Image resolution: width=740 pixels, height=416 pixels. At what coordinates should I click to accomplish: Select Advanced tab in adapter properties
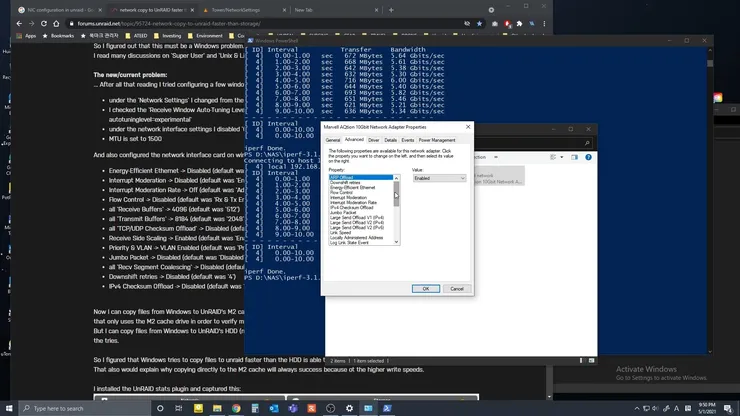pos(354,140)
